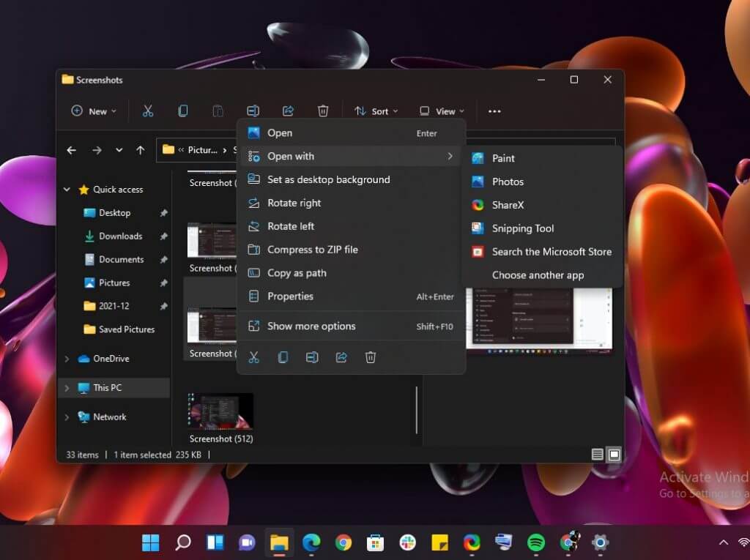750x560 pixels.
Task: Go forward with the Forward arrow
Action: coord(97,150)
